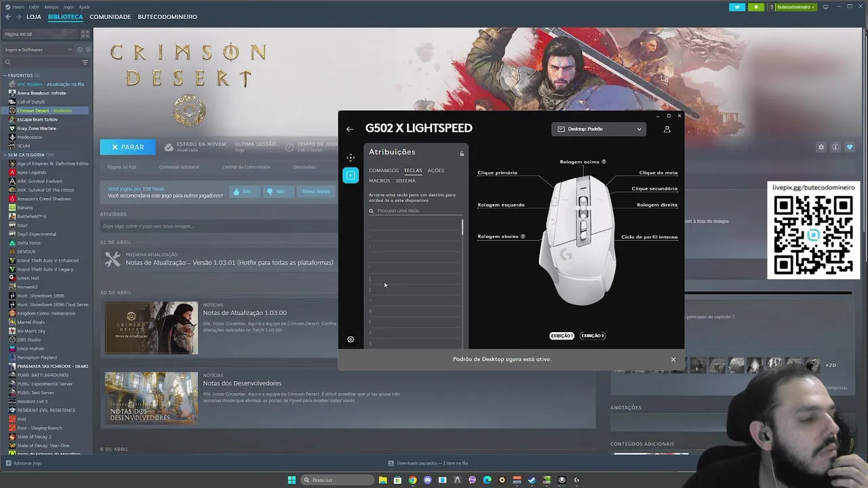Click the ready-to-play filter icon
The height and width of the screenshot is (488, 868).
[x=88, y=49]
